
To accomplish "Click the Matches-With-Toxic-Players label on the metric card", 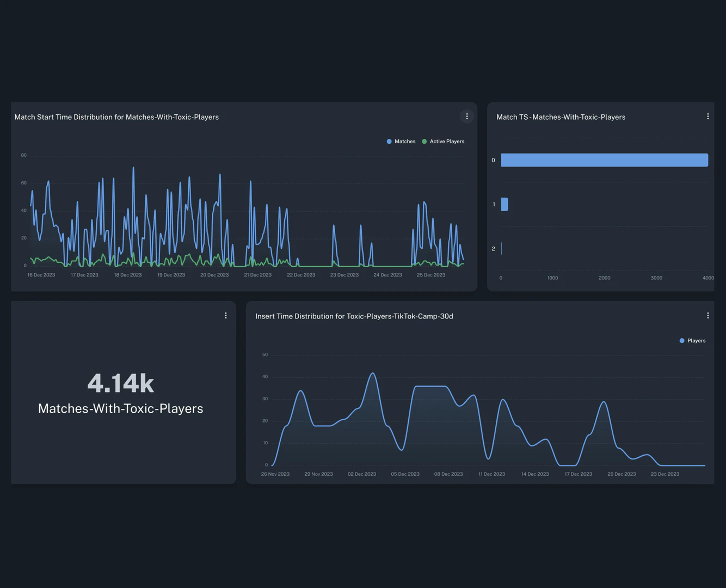I will coord(120,408).
